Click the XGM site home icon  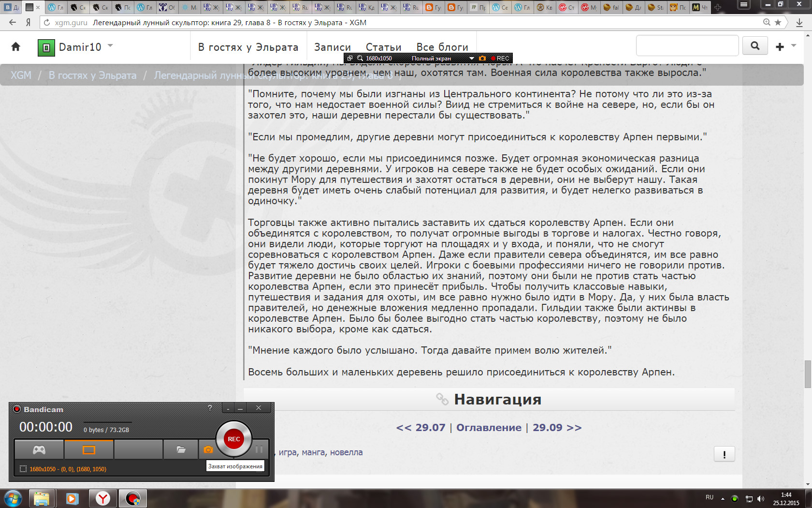pos(16,46)
